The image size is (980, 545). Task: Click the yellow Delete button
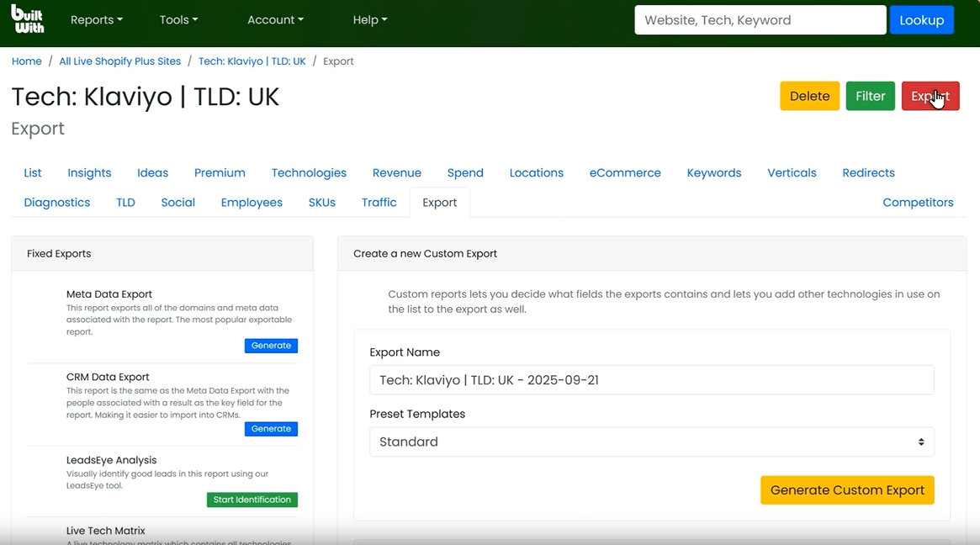click(809, 96)
